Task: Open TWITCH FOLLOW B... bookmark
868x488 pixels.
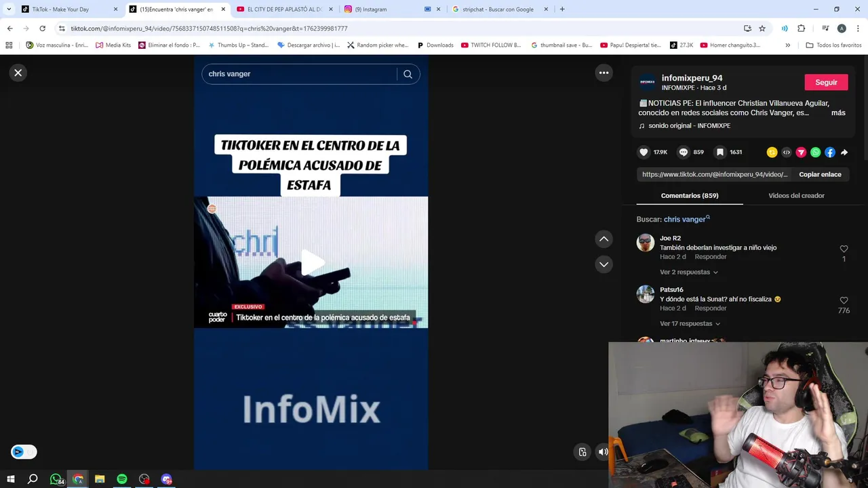Action: pos(491,45)
